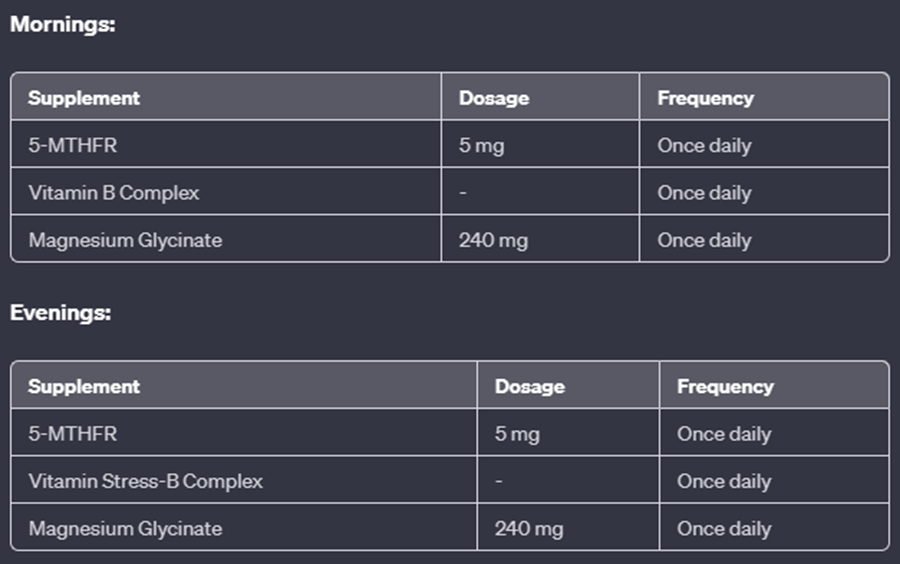Click 240 mg dosage in Evenings table
Image resolution: width=900 pixels, height=564 pixels.
(529, 528)
